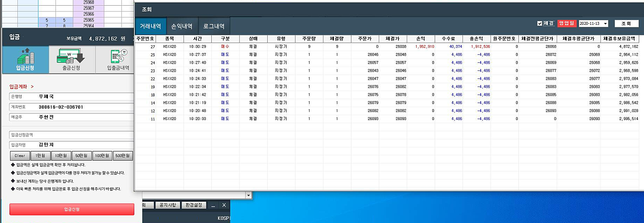The height and width of the screenshot is (223, 644).
Task: Click the 총손익 column header
Action: tap(477, 39)
